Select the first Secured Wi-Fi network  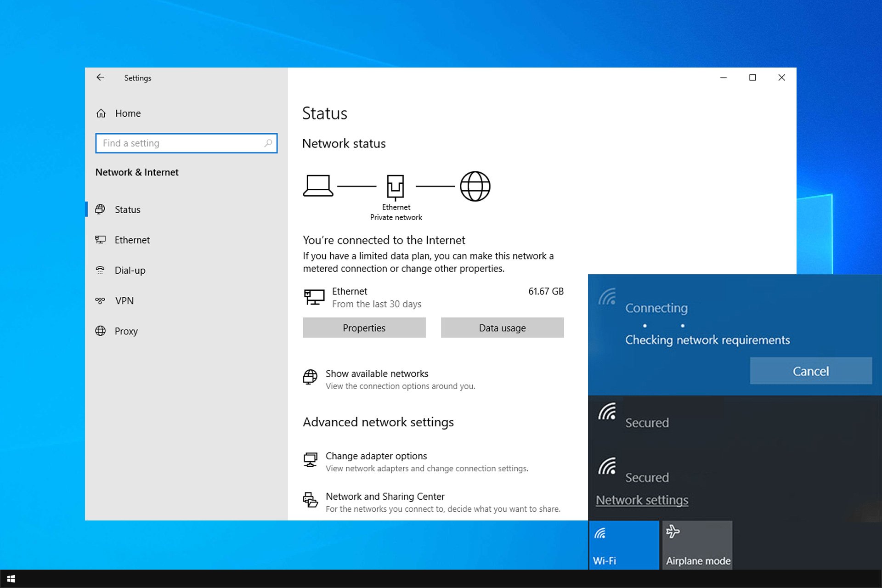[x=735, y=416]
